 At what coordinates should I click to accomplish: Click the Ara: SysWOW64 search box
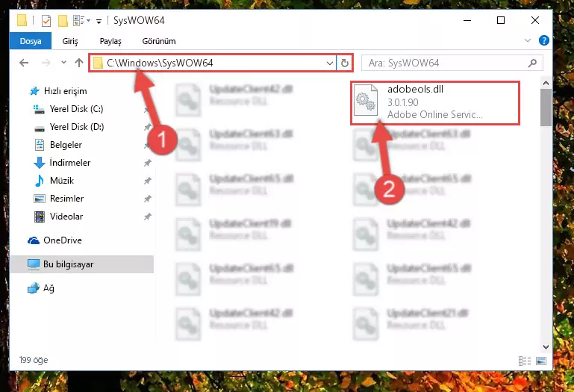(x=452, y=63)
